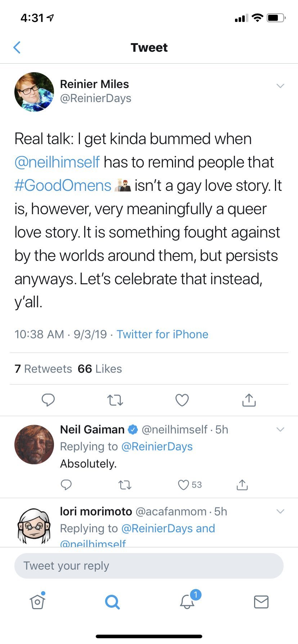Reply to Neil Gaiman's comment
The width and height of the screenshot is (298, 644).
point(66,485)
